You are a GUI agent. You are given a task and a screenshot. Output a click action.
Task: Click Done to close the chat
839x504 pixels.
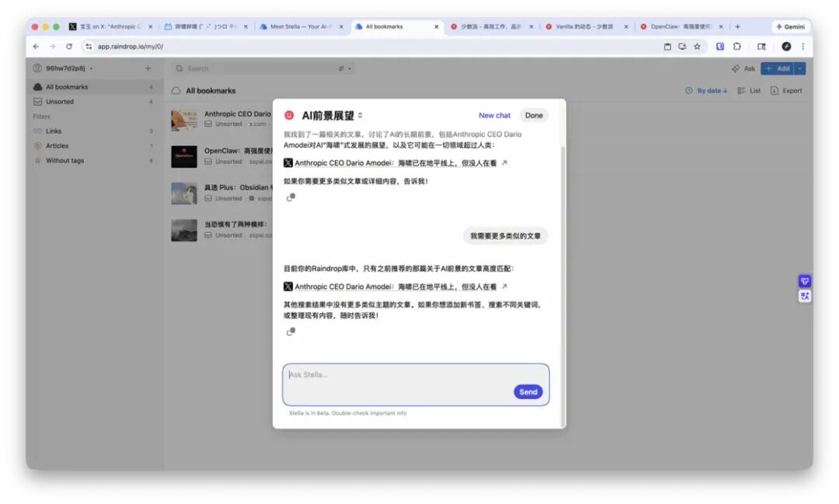pos(534,115)
